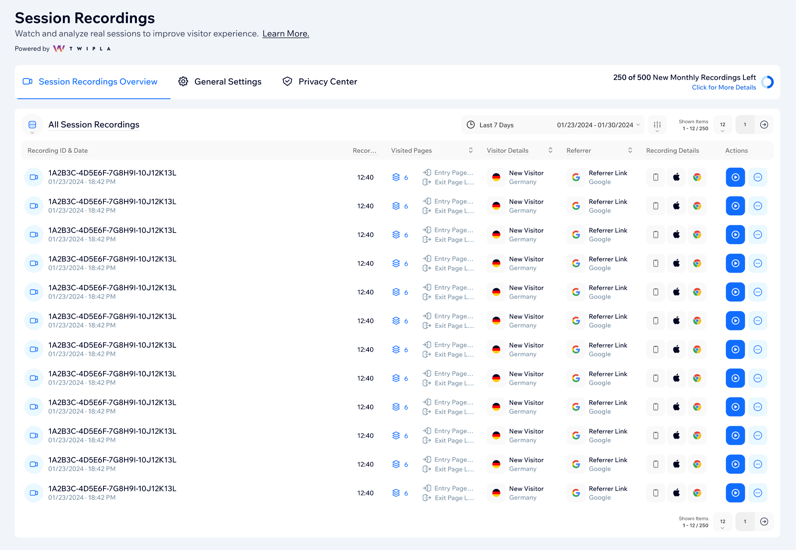This screenshot has width=796, height=550.
Task: Click the camera icon of the first recording
Action: click(34, 177)
